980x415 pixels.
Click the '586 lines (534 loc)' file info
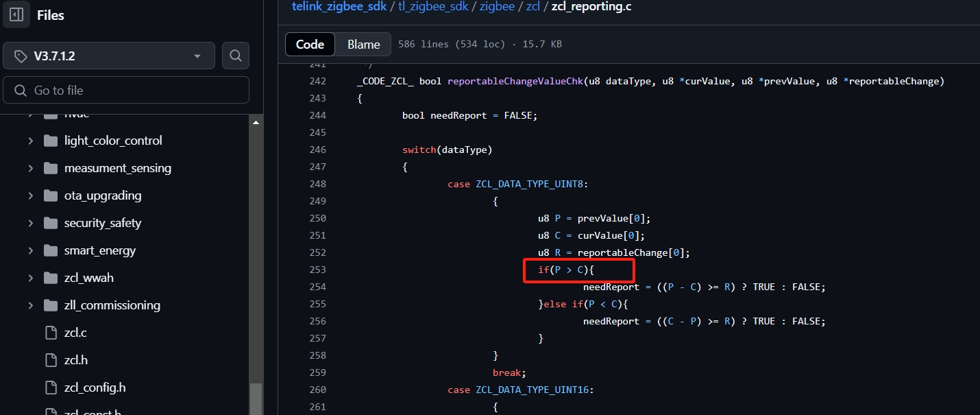[480, 45]
